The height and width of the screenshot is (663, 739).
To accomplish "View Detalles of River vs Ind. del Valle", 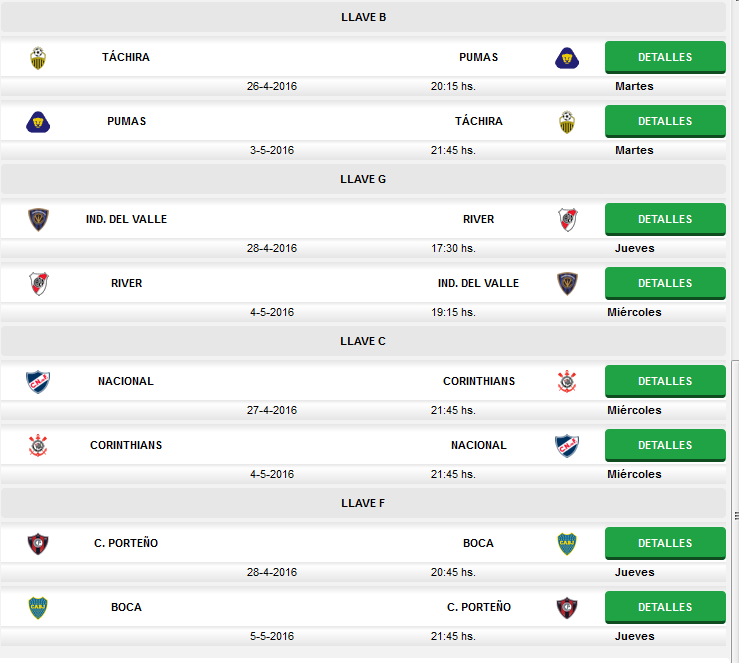I will coord(665,283).
